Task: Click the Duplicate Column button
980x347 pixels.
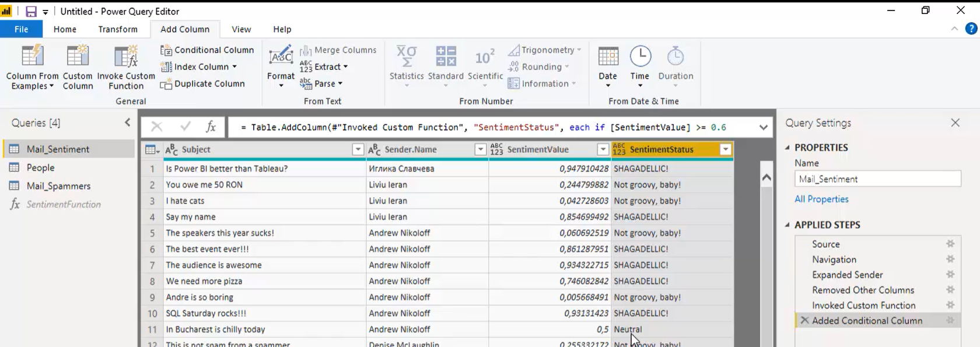Action: [203, 84]
